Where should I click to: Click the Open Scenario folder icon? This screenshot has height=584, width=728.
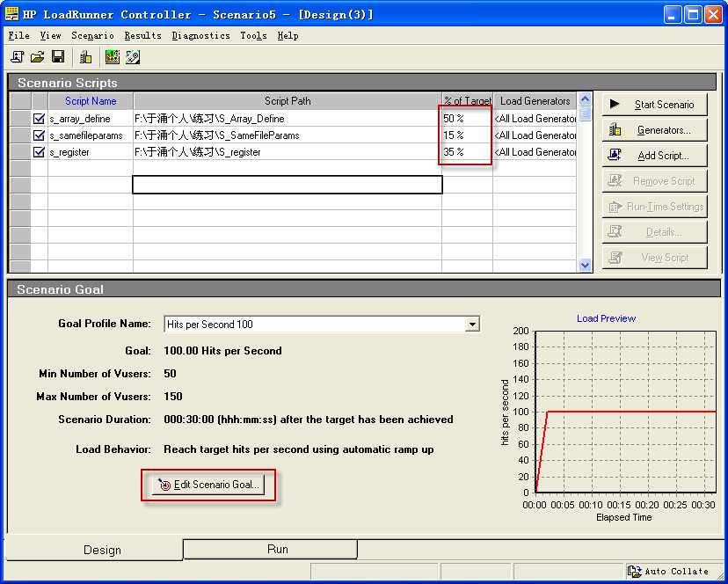37,57
